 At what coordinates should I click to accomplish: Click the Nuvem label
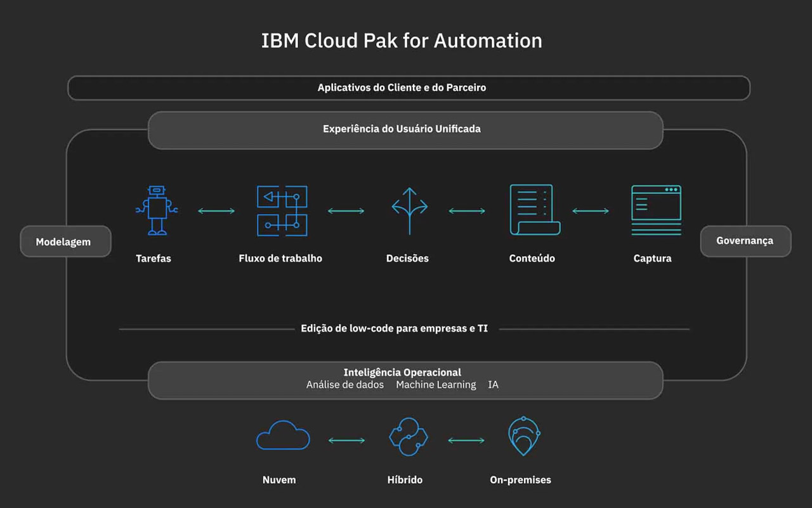click(x=279, y=480)
